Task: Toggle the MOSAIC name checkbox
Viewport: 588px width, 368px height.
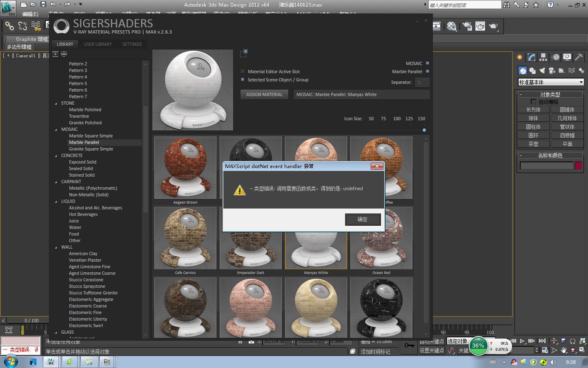Action: coord(428,63)
